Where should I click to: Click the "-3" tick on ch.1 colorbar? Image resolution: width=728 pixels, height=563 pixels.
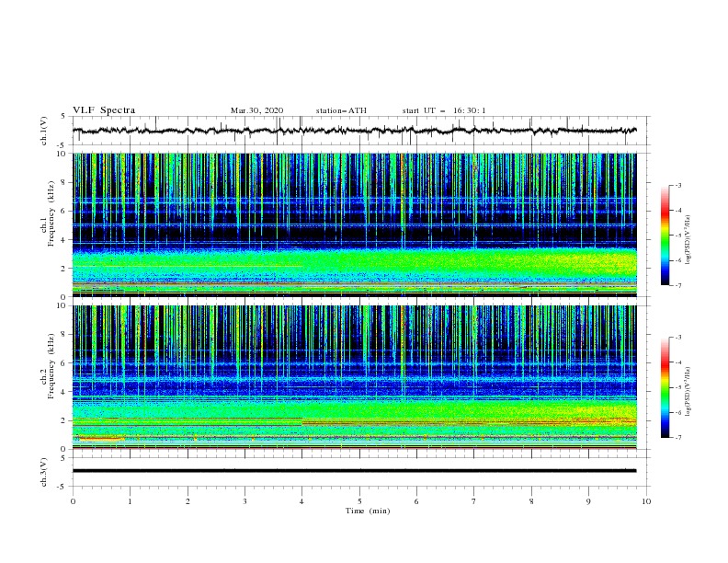[x=678, y=185]
